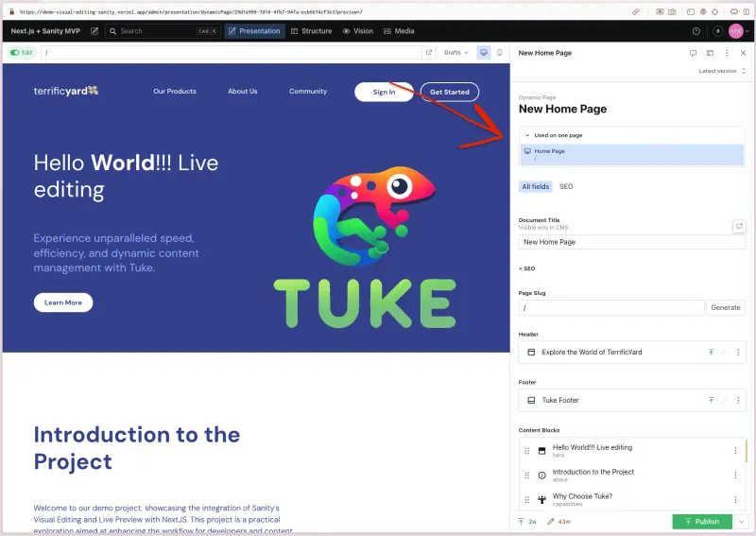Open publish actions dropdown arrow
Image resolution: width=756 pixels, height=536 pixels.
click(x=742, y=521)
